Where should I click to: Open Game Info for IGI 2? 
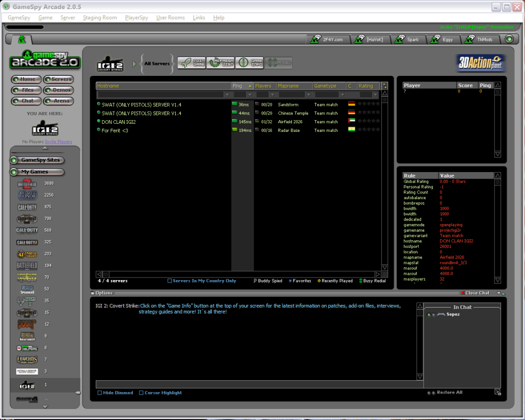tap(250, 63)
